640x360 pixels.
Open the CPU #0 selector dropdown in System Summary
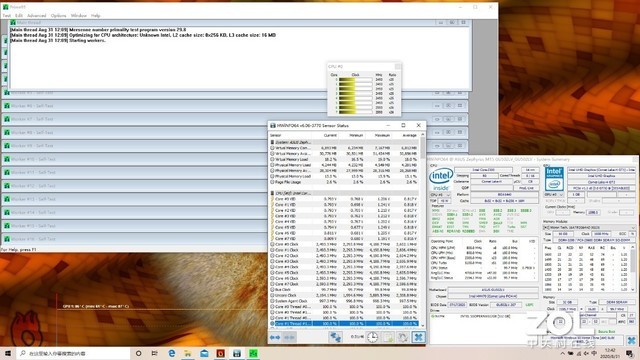click(440, 195)
